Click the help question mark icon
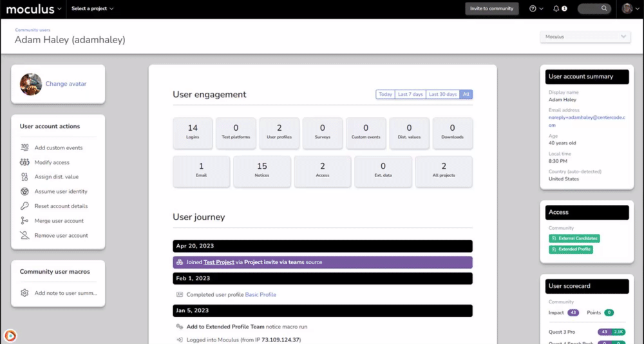The height and width of the screenshot is (344, 644). [533, 8]
